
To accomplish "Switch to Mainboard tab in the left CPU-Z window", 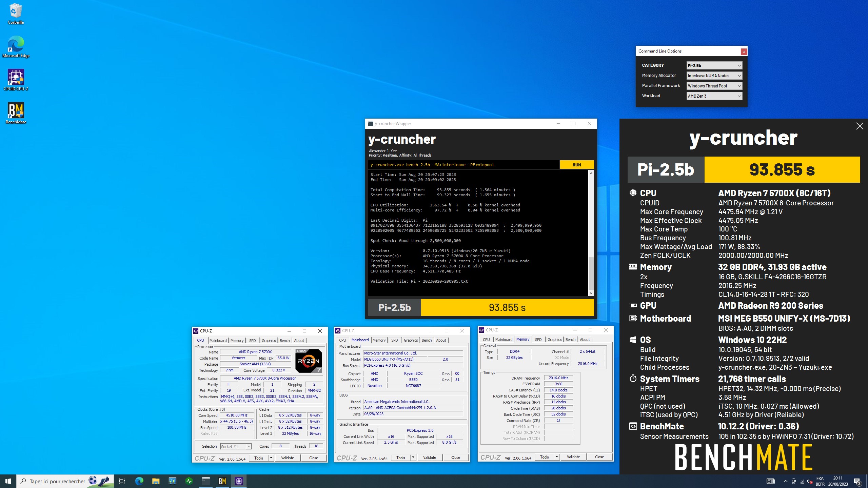I will point(218,341).
